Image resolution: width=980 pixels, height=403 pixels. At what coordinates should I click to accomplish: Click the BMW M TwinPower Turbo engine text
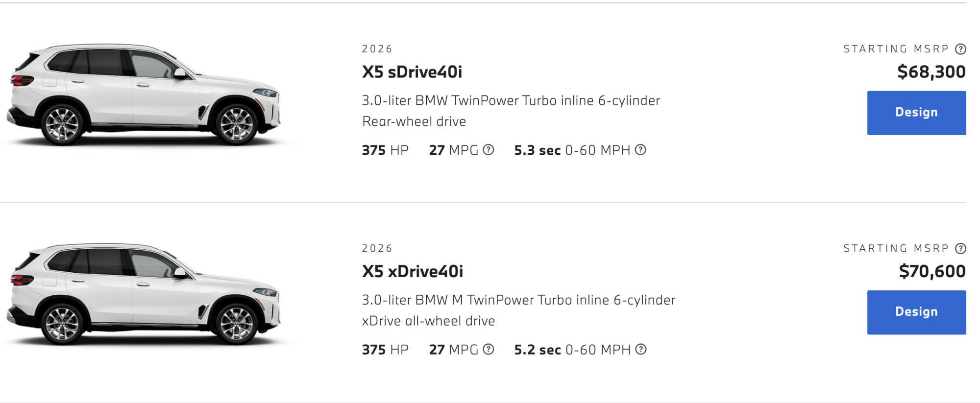click(x=518, y=300)
